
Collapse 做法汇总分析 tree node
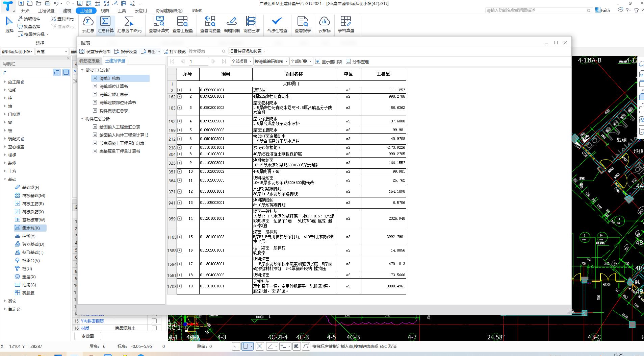pos(82,70)
